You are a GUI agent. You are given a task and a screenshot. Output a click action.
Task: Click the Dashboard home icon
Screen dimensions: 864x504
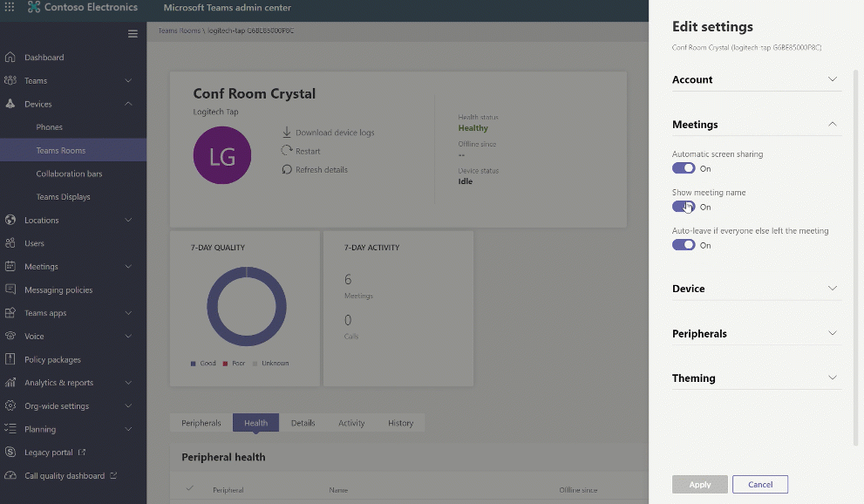(x=10, y=58)
